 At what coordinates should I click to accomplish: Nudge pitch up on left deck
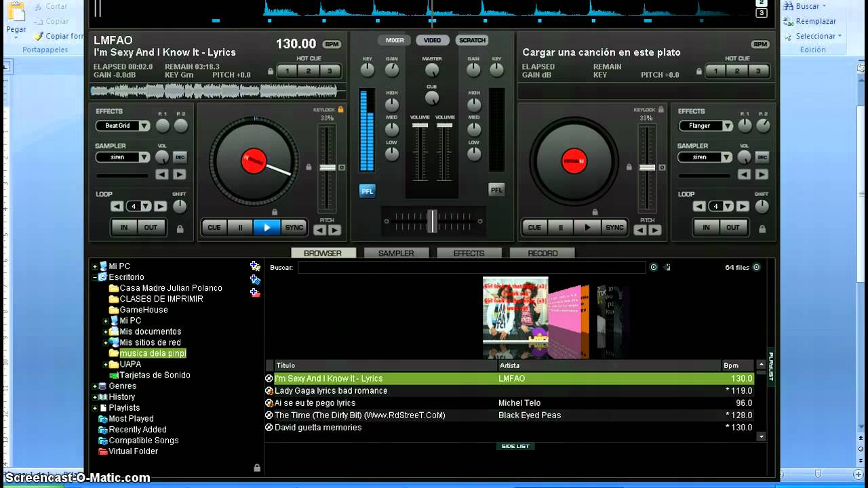pyautogui.click(x=334, y=230)
